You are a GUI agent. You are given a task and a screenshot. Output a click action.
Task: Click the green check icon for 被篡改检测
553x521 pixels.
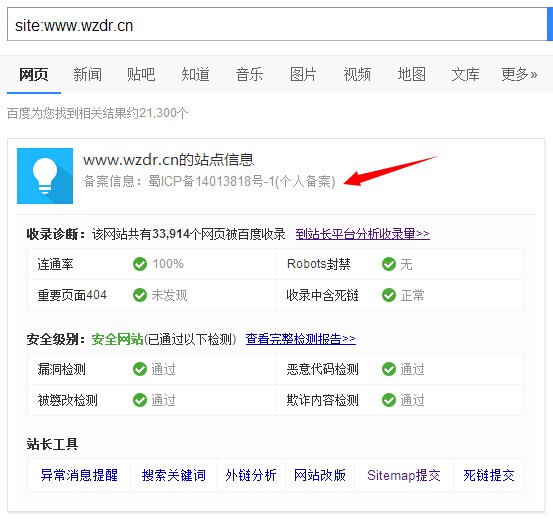(140, 400)
